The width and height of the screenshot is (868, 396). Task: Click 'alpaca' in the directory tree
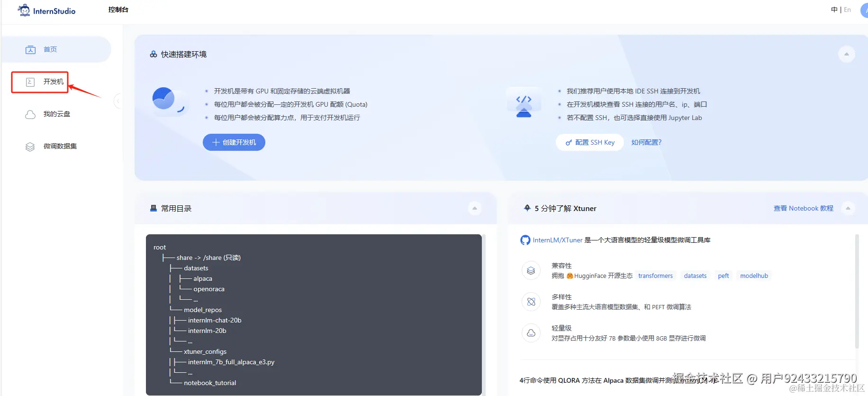point(203,278)
